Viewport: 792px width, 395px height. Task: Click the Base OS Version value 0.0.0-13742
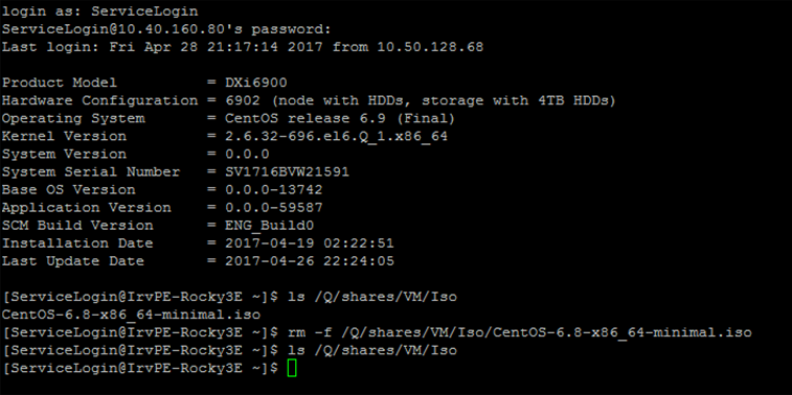tap(274, 190)
